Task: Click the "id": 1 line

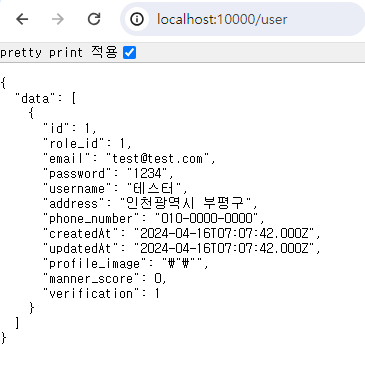Action: (x=70, y=128)
